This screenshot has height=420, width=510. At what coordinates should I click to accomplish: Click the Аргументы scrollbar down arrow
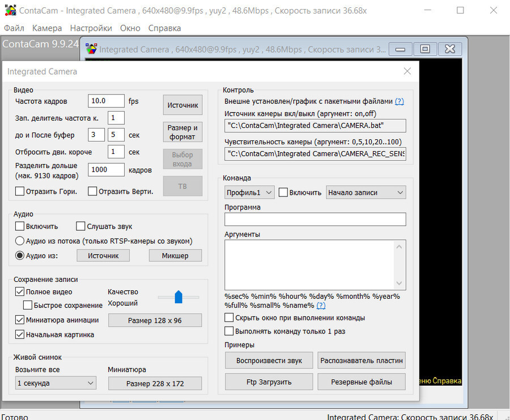pos(399,283)
